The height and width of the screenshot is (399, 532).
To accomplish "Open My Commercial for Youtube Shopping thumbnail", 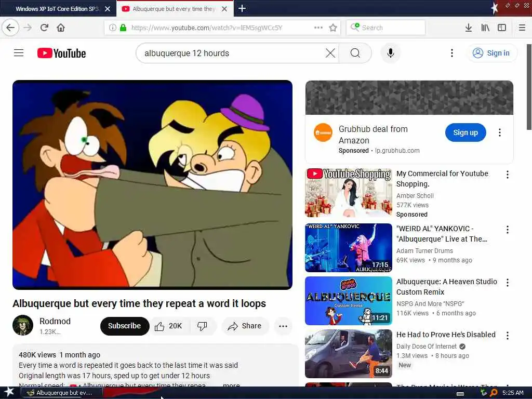I will (349, 193).
